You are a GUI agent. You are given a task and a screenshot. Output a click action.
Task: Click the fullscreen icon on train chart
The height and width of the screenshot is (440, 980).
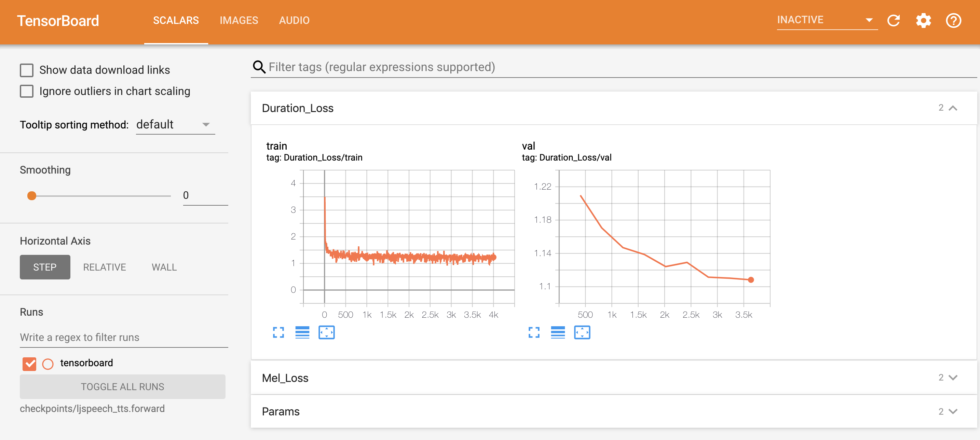(x=279, y=333)
